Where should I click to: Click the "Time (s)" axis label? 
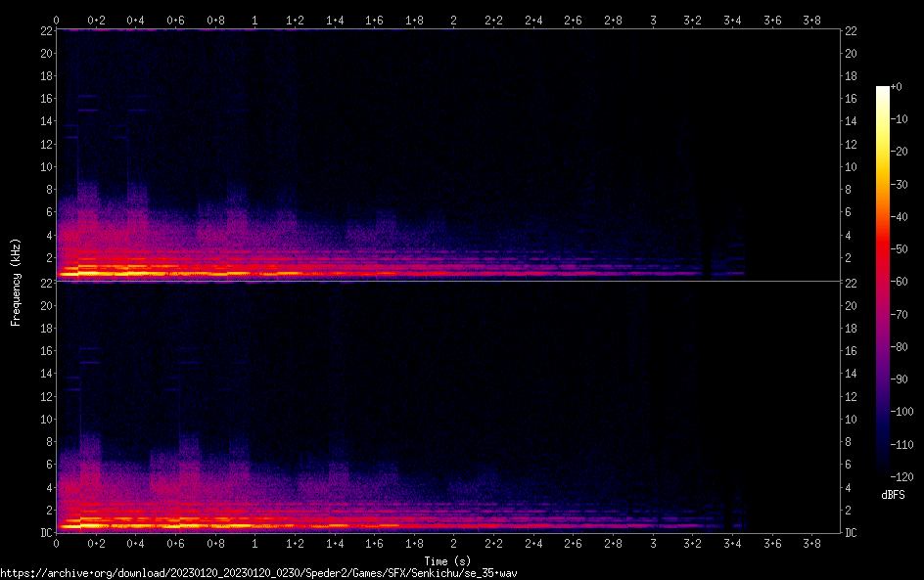[x=447, y=560]
